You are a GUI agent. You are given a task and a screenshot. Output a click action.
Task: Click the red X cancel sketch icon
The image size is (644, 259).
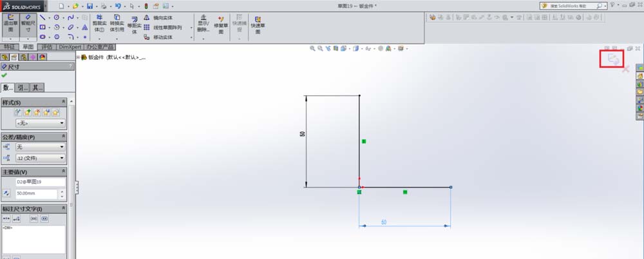pos(625,69)
